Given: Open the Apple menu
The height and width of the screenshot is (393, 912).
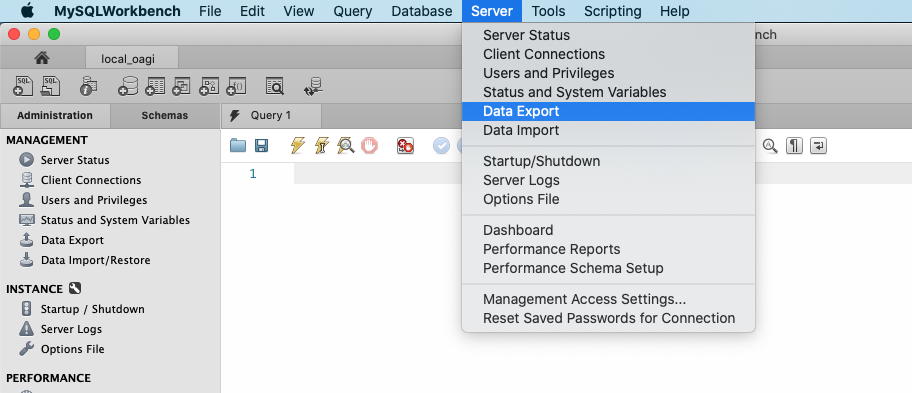Looking at the screenshot, I should coord(27,10).
